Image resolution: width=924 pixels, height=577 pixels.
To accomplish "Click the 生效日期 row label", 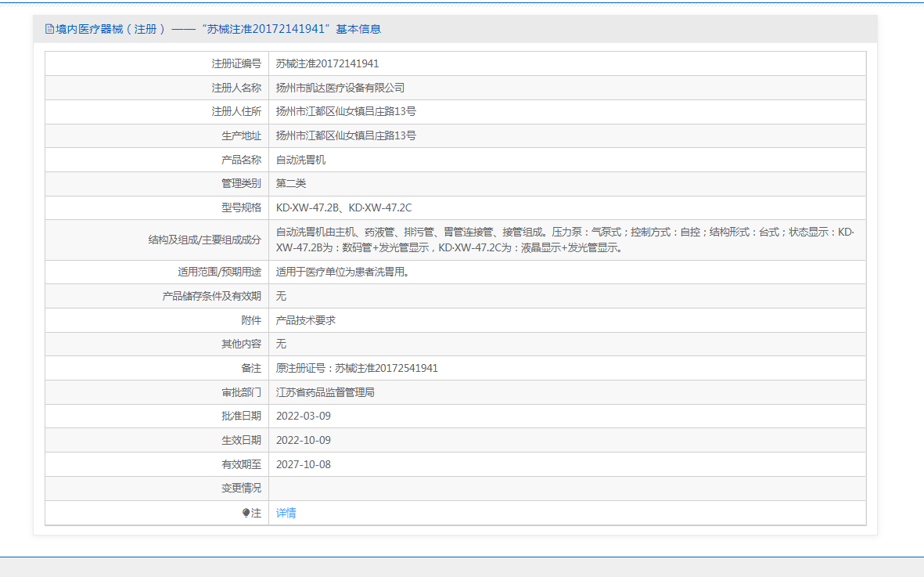I will [241, 440].
